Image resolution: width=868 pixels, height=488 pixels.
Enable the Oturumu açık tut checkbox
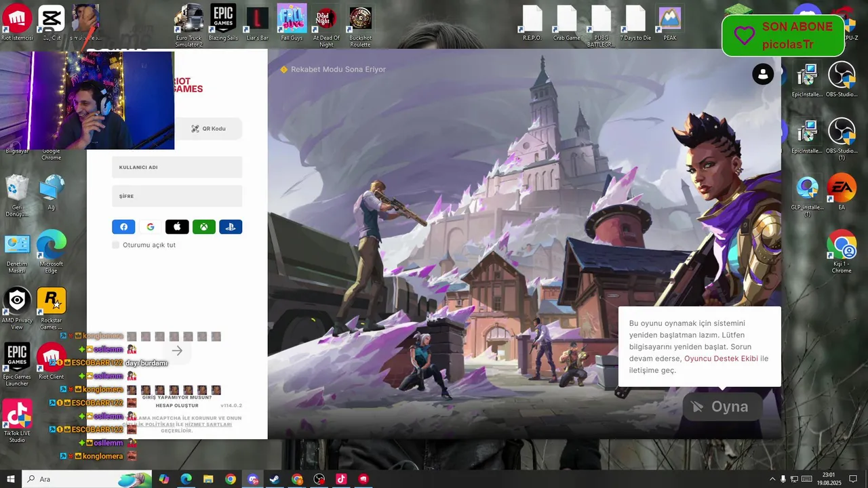pos(116,245)
